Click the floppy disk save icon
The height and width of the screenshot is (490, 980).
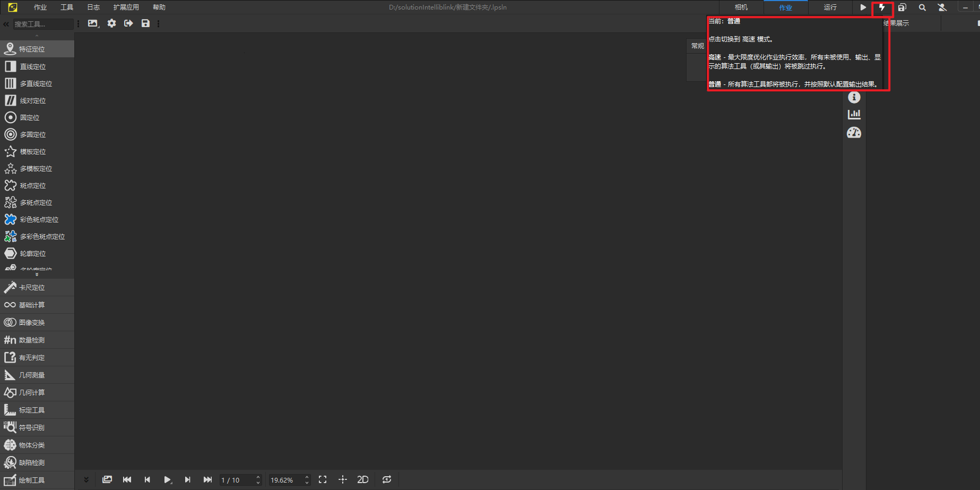pyautogui.click(x=145, y=23)
